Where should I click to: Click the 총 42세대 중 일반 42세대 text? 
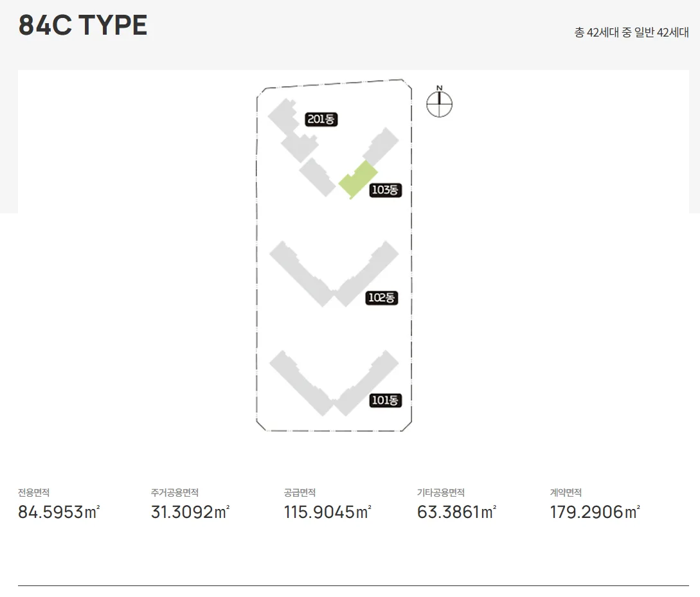631,33
